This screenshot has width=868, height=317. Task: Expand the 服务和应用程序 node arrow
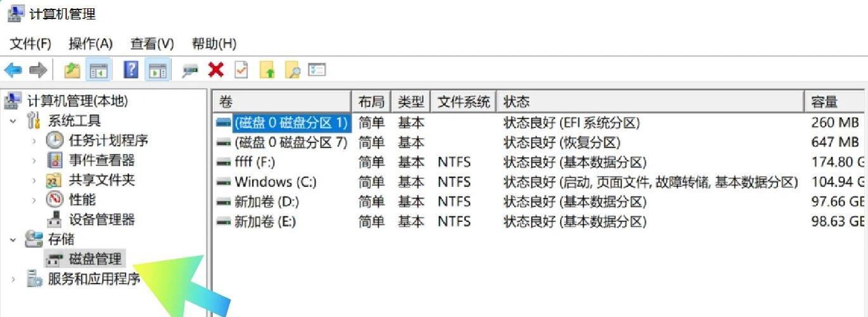tap(13, 279)
